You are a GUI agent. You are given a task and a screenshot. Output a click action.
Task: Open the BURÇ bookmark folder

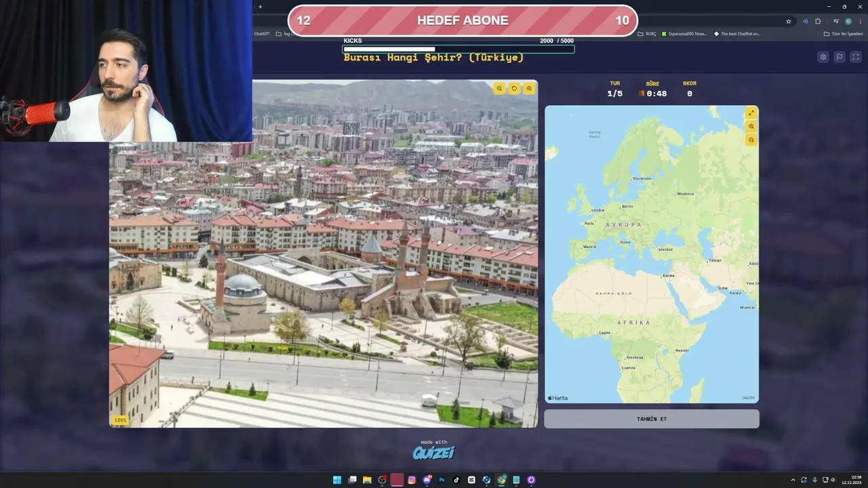click(x=647, y=33)
